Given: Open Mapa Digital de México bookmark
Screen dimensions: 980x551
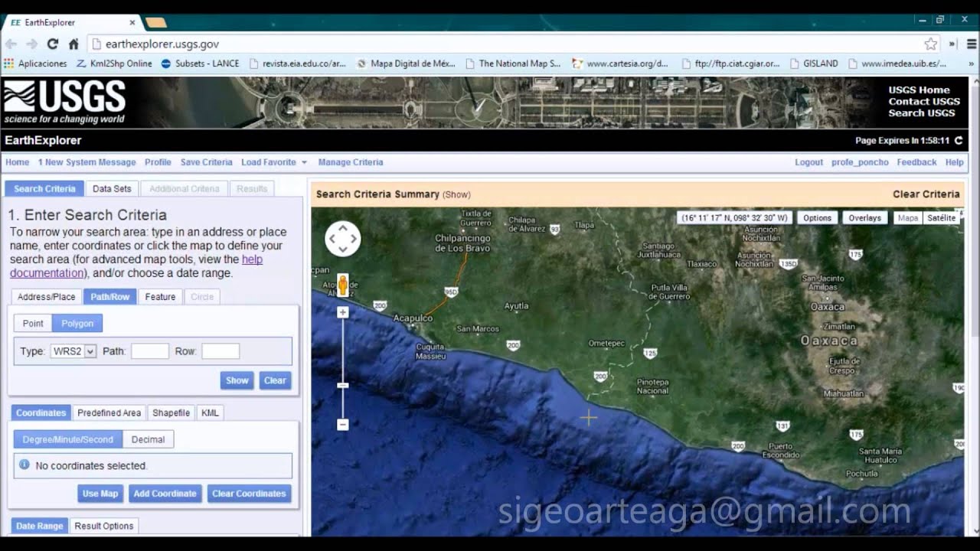Looking at the screenshot, I should click(x=406, y=64).
